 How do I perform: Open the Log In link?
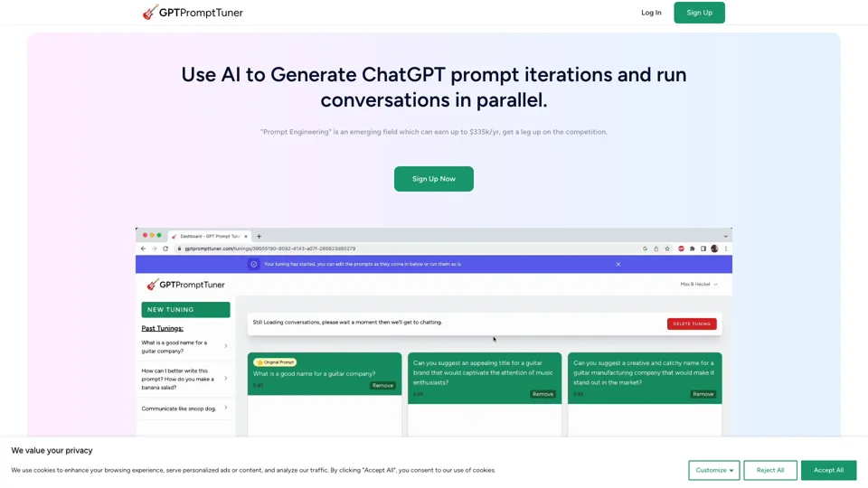pos(651,13)
